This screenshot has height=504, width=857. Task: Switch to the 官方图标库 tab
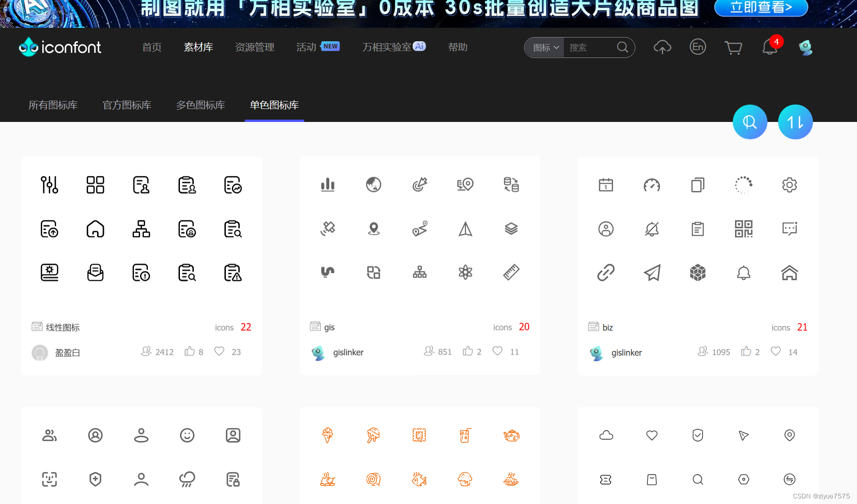pos(127,105)
